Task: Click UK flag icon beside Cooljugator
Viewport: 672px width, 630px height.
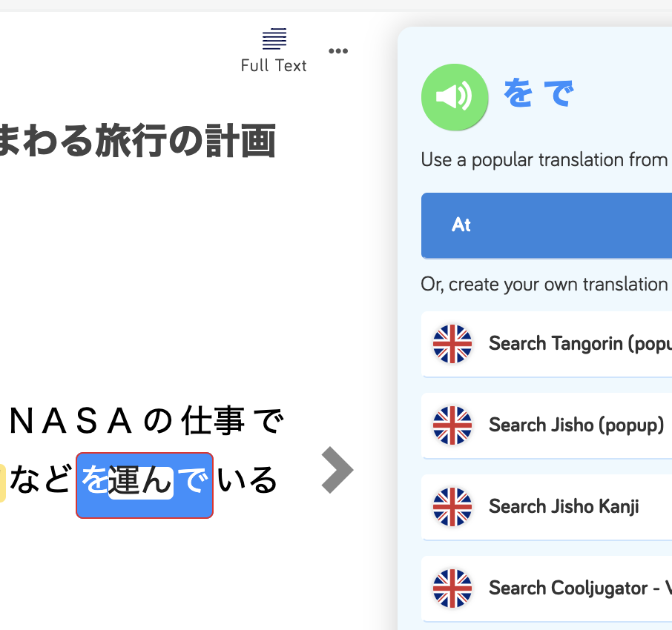Action: click(x=452, y=588)
